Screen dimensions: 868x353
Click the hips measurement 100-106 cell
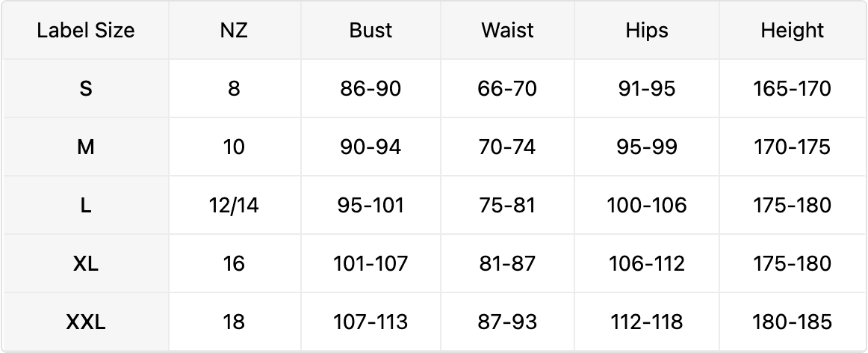click(647, 206)
